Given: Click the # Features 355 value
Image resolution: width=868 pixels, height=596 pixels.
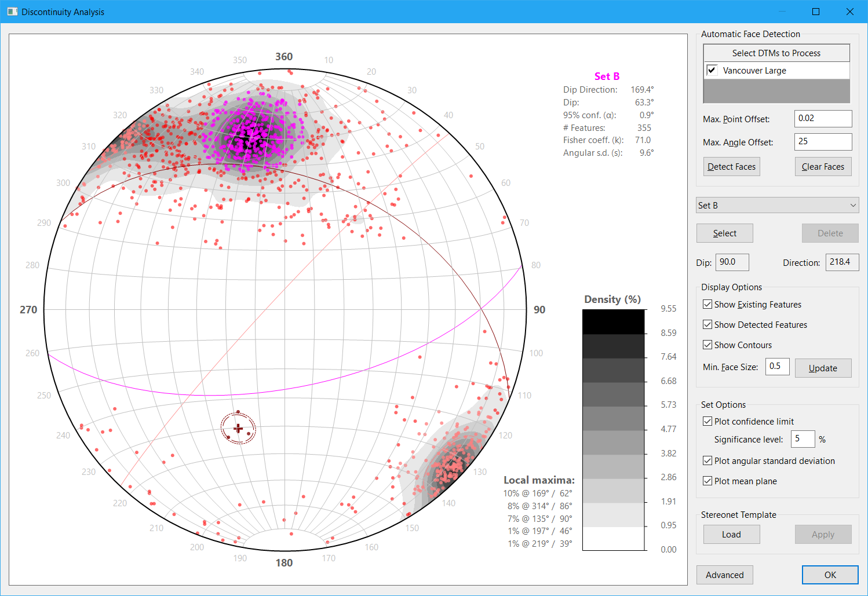Looking at the screenshot, I should pos(644,127).
